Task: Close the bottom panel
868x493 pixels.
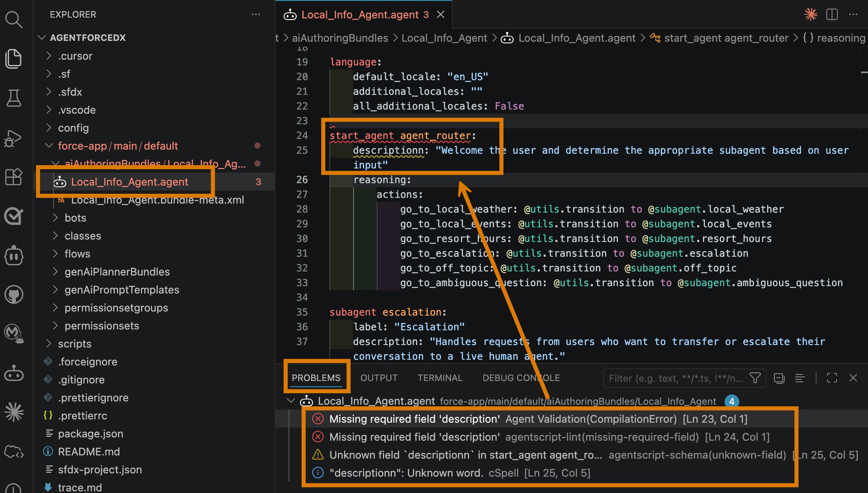Action: (853, 378)
